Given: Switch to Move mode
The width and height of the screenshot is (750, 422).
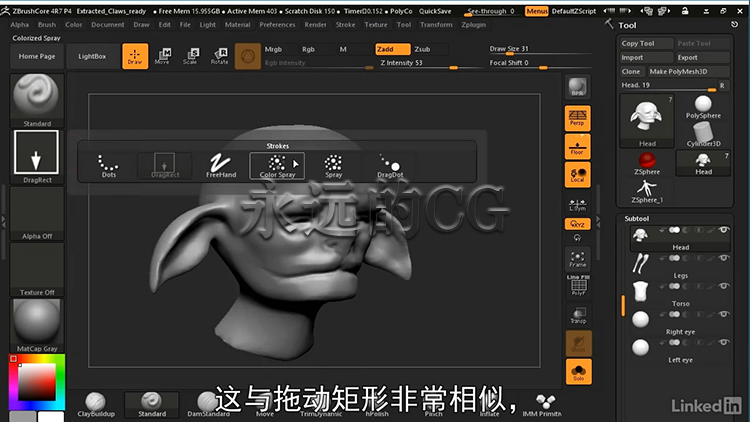Looking at the screenshot, I should coord(163,56).
